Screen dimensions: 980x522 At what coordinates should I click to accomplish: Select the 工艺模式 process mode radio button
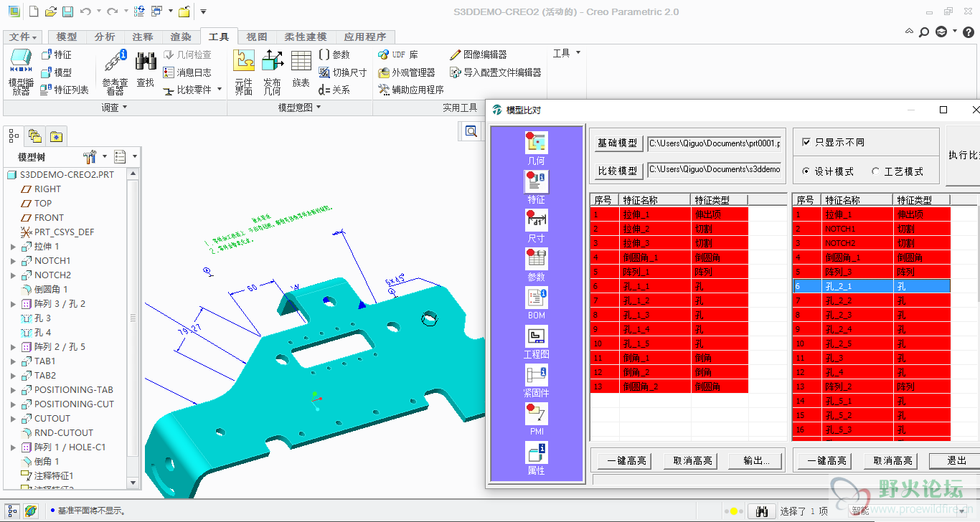tap(875, 171)
